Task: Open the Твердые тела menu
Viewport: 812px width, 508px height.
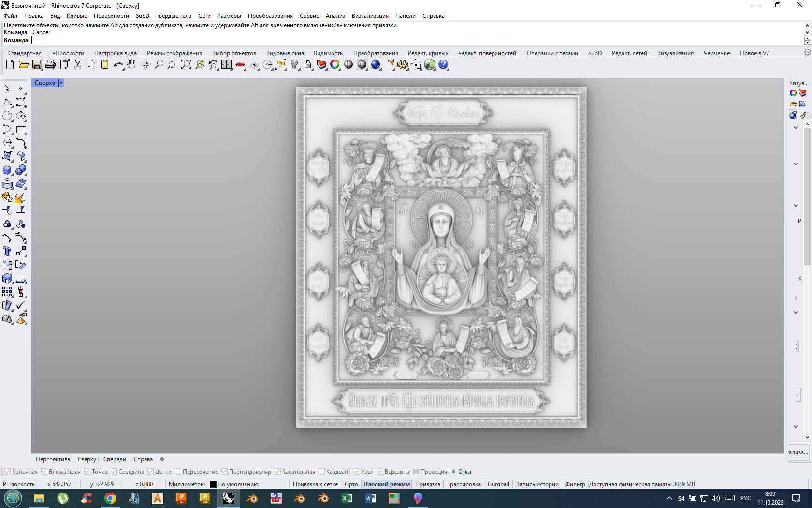Action: click(174, 16)
